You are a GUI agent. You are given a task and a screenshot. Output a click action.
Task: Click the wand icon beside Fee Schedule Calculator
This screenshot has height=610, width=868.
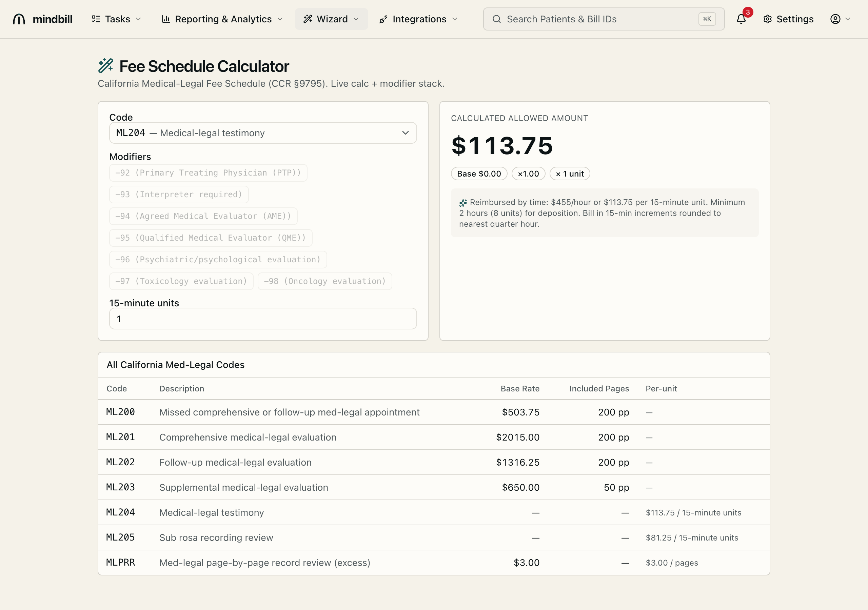pos(105,66)
